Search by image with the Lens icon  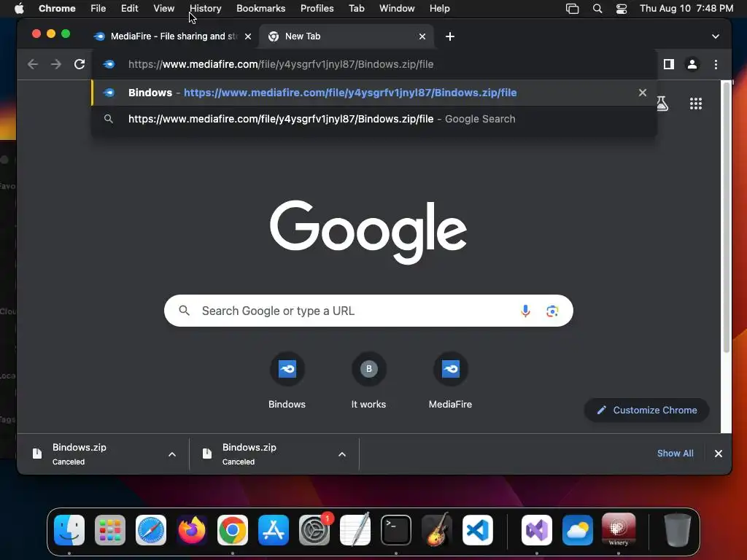[x=552, y=311]
